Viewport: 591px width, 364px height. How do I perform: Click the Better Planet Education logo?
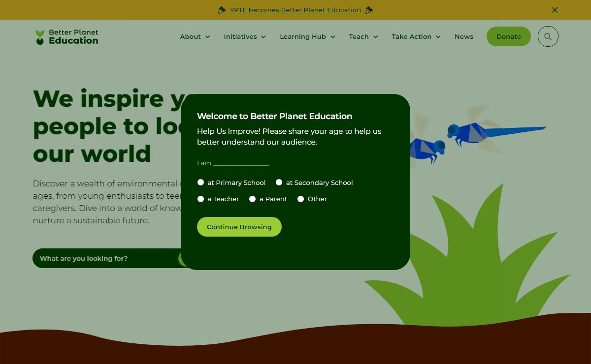pyautogui.click(x=66, y=36)
